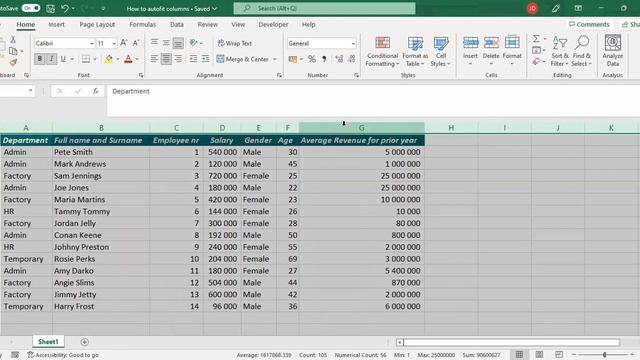Open the Page Layout tab

pos(97,24)
